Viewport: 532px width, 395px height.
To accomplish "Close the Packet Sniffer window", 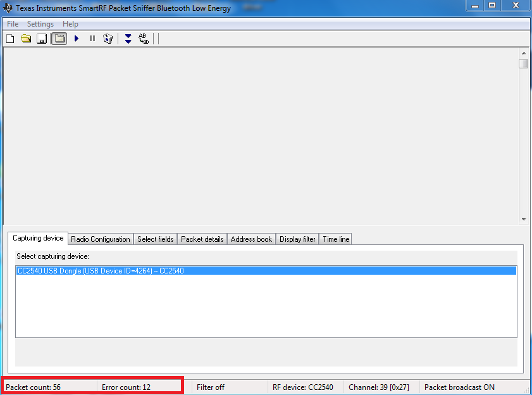I will [516, 6].
